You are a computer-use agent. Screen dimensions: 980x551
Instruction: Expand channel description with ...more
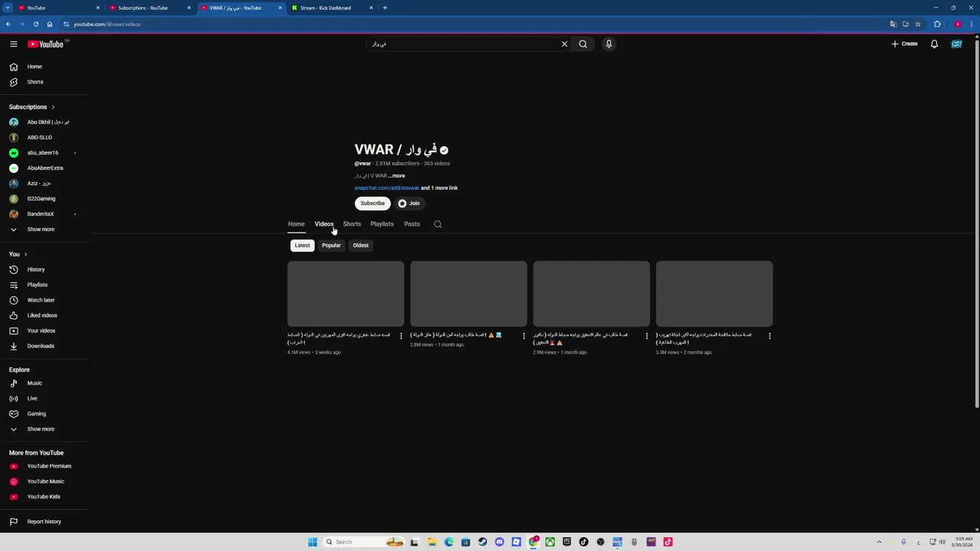pos(397,176)
